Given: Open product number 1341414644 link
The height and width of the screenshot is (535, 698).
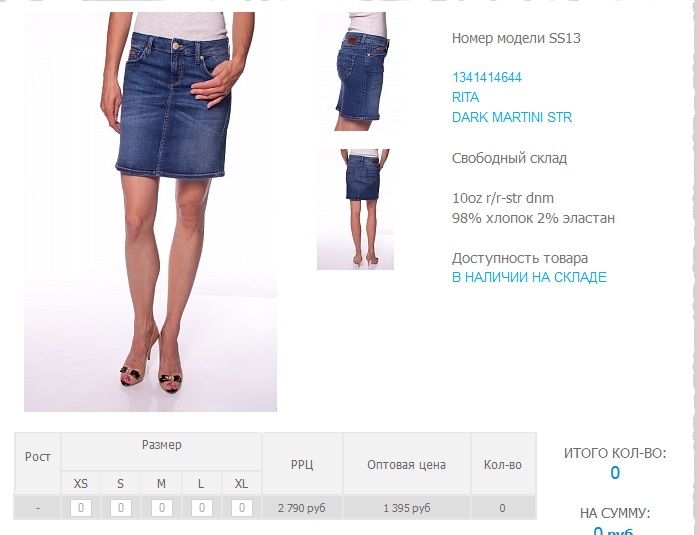Looking at the screenshot, I should [x=487, y=77].
